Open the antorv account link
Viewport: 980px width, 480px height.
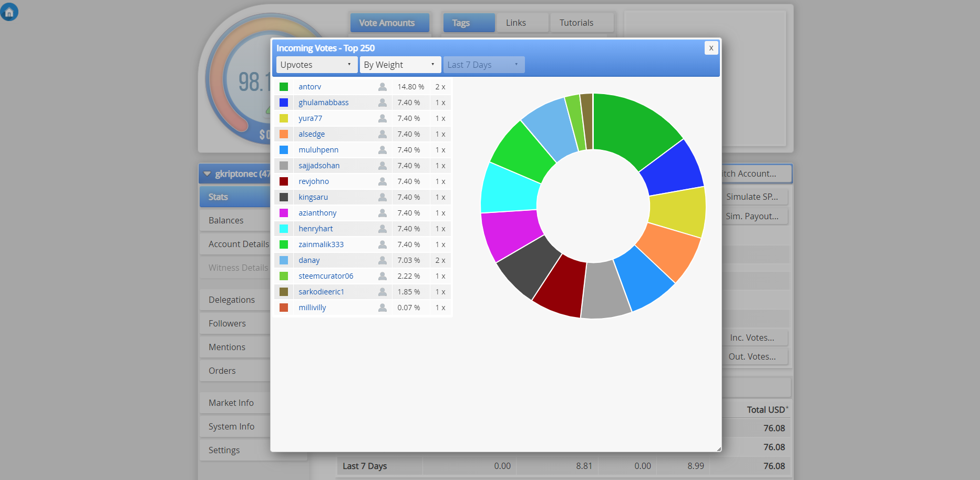point(310,87)
